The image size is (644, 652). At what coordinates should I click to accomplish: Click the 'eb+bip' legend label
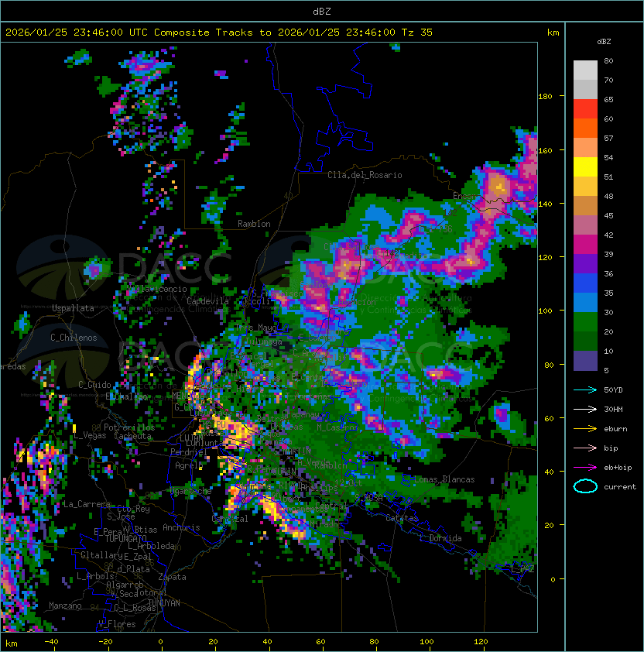(x=618, y=468)
